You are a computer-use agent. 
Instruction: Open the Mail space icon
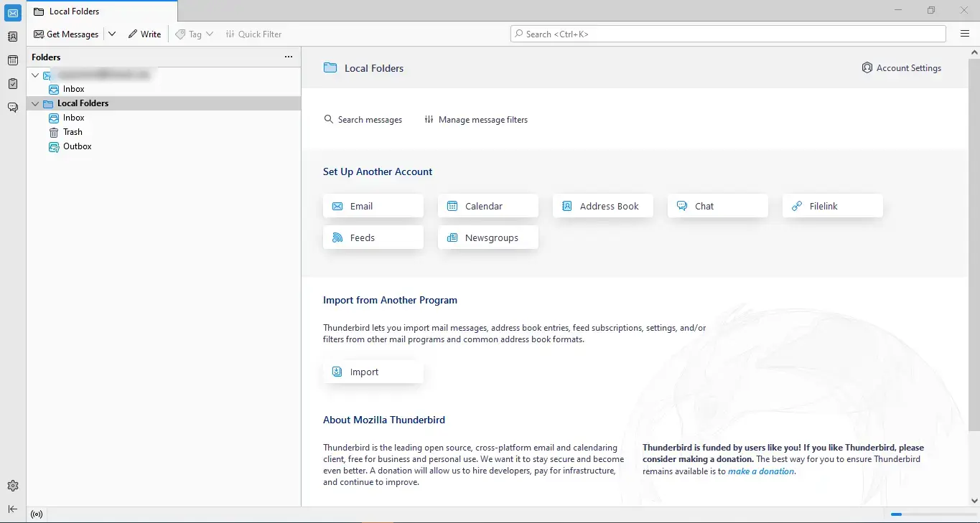point(13,13)
